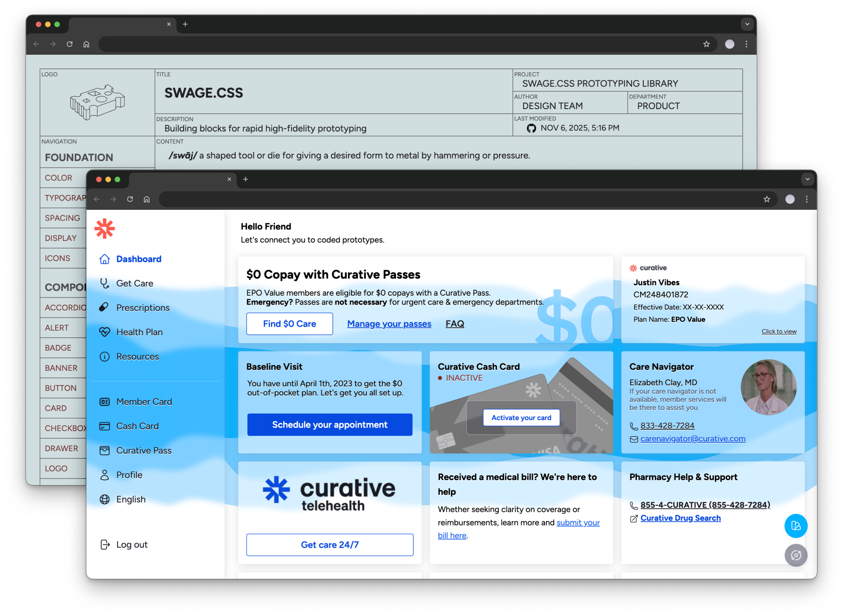Image resolution: width=843 pixels, height=616 pixels.
Task: Open the Manage your passes link
Action: pos(389,324)
